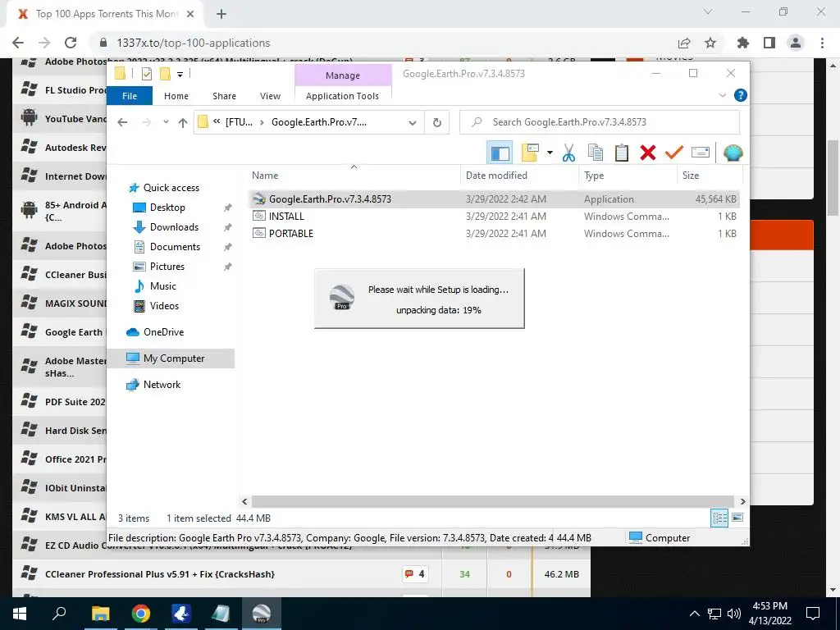Click the 1337x.to address bar URL
Screen dimensions: 840x630
(194, 43)
